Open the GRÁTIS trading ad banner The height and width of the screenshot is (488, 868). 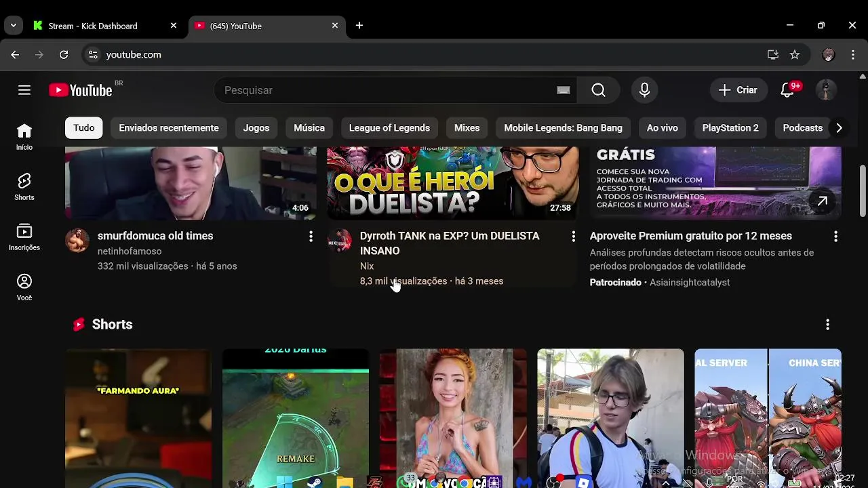pyautogui.click(x=715, y=183)
